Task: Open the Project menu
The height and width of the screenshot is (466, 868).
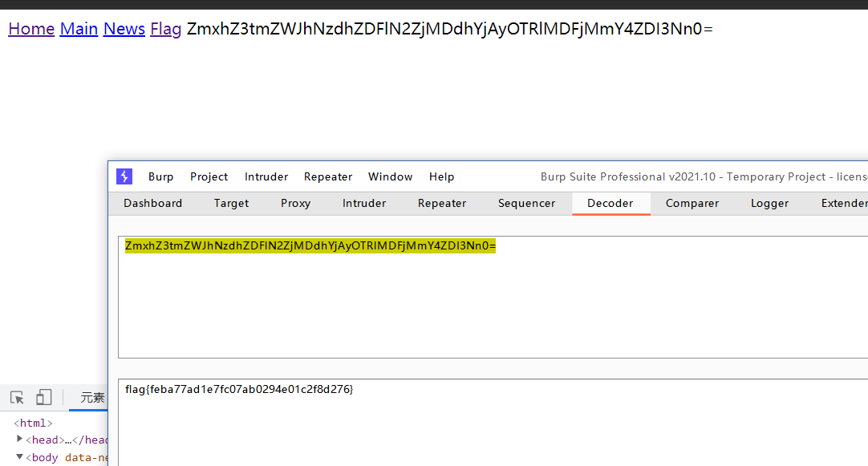Action: click(x=209, y=176)
